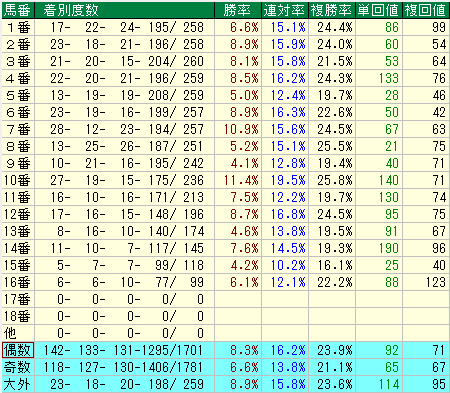Click 単回値 60 in 2番 row
The width and height of the screenshot is (450, 393).
pyautogui.click(x=392, y=44)
